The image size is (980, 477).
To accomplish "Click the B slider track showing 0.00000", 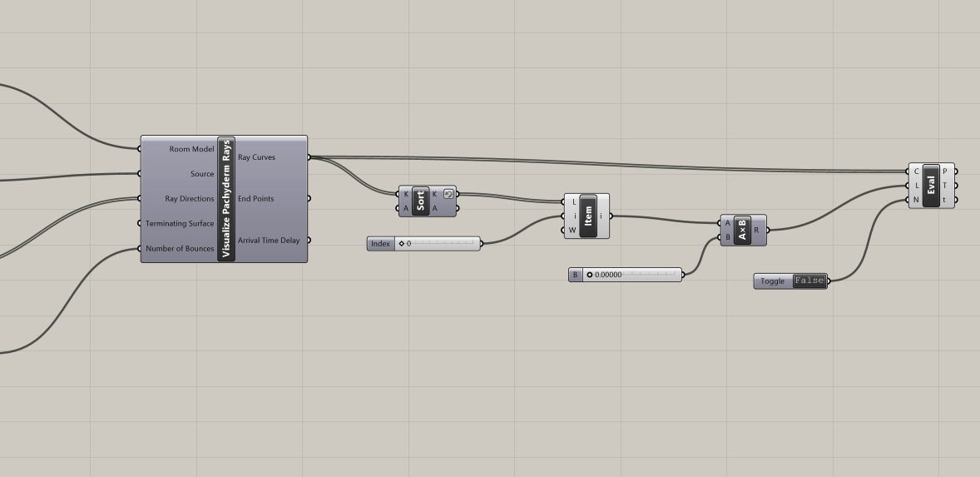I will (x=632, y=275).
